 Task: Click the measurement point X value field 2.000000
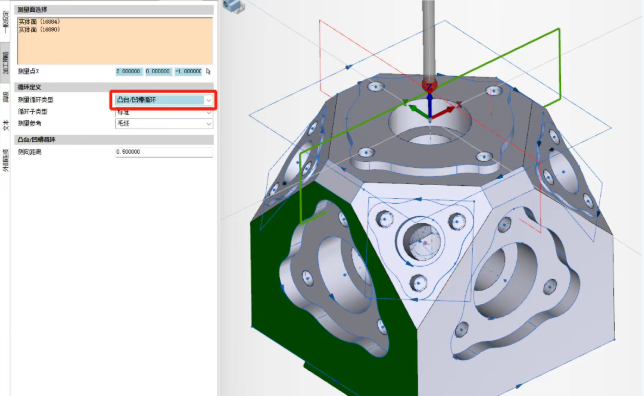(x=129, y=71)
